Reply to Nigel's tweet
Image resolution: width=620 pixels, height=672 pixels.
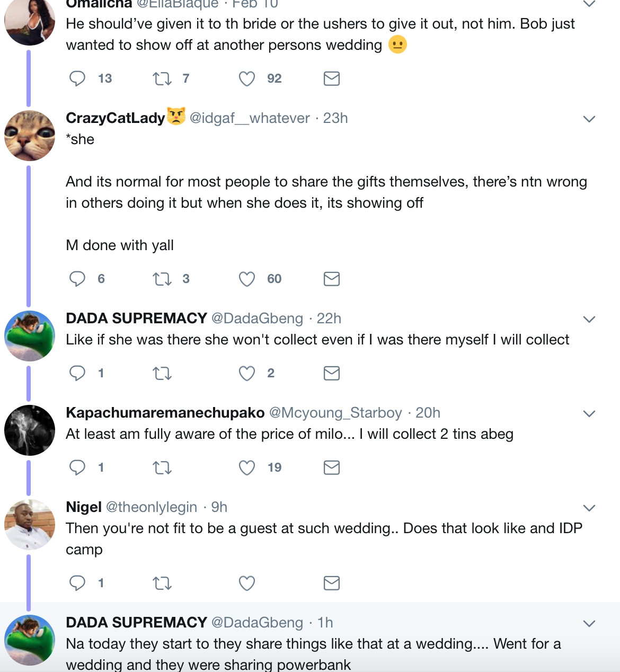pyautogui.click(x=77, y=583)
